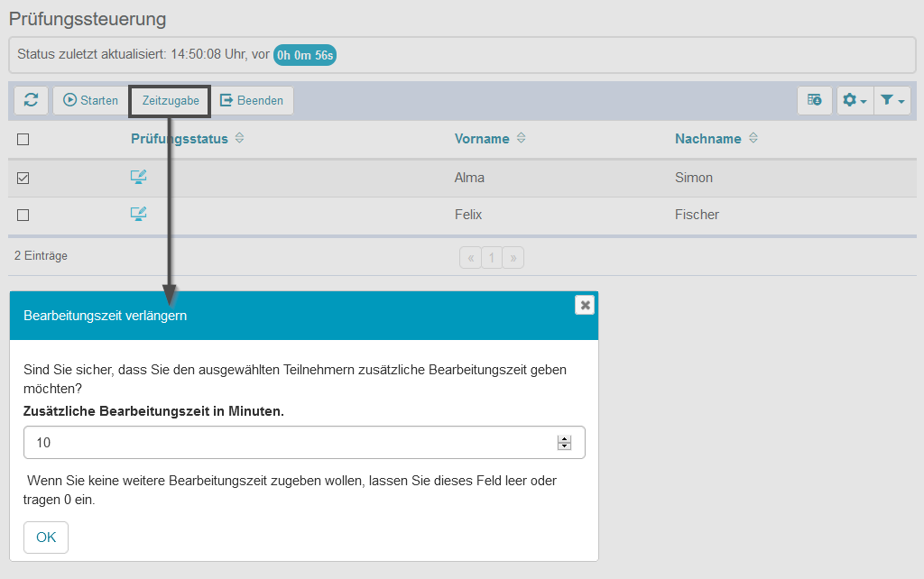Toggle the select-all checkbox in header
This screenshot has height=579, width=924.
pos(23,139)
